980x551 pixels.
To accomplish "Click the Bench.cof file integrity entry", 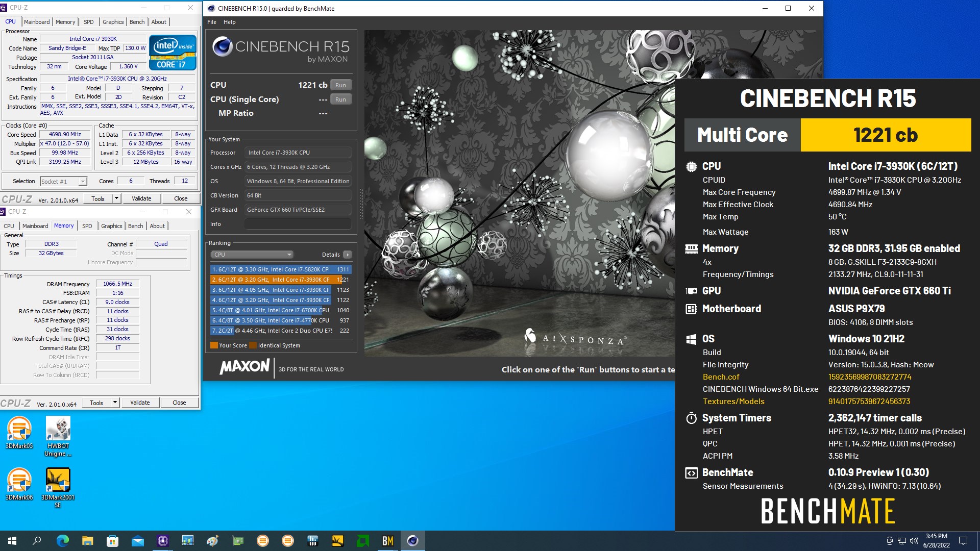I will [721, 377].
